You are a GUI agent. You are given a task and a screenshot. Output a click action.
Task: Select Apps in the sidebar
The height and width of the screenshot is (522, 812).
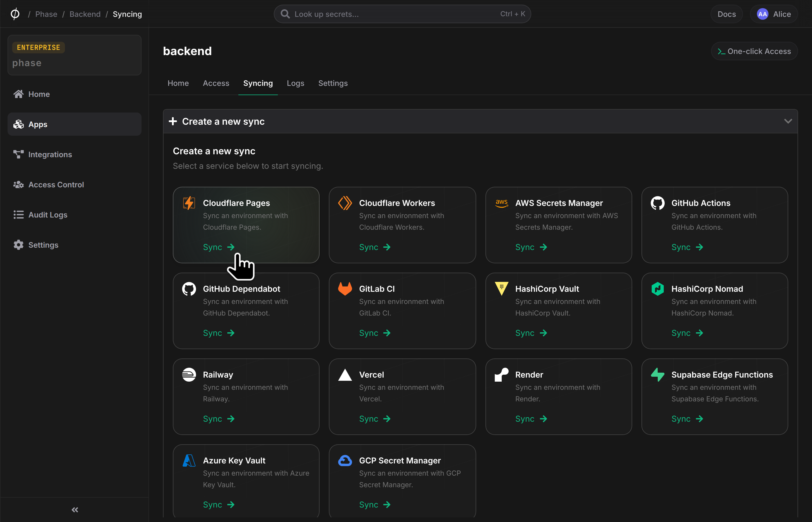click(75, 124)
